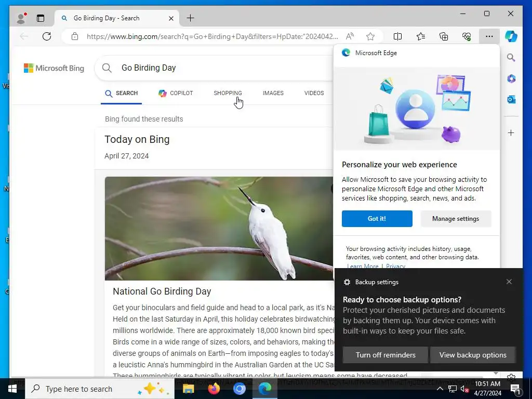Open the Privacy link

[395, 266]
